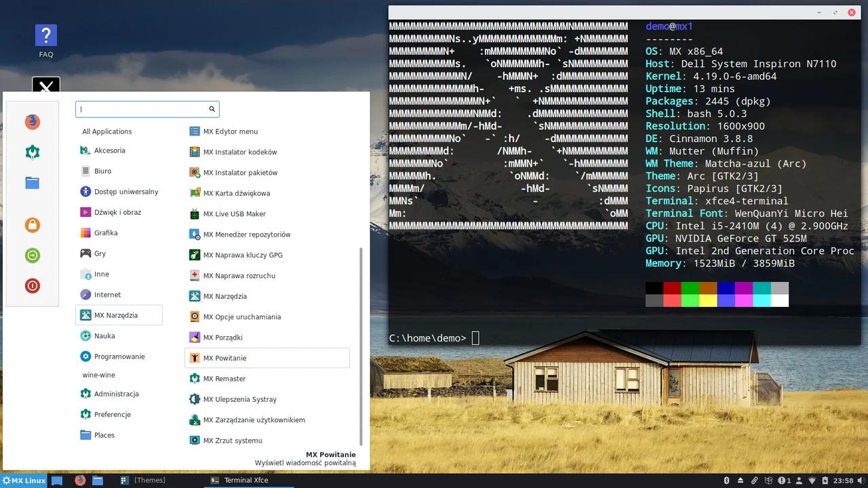Launch MX Naprawa rozruchu

267,276
